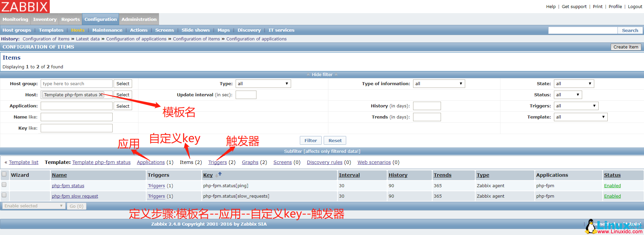
Task: Go to Discovery submenu
Action: coord(249,30)
